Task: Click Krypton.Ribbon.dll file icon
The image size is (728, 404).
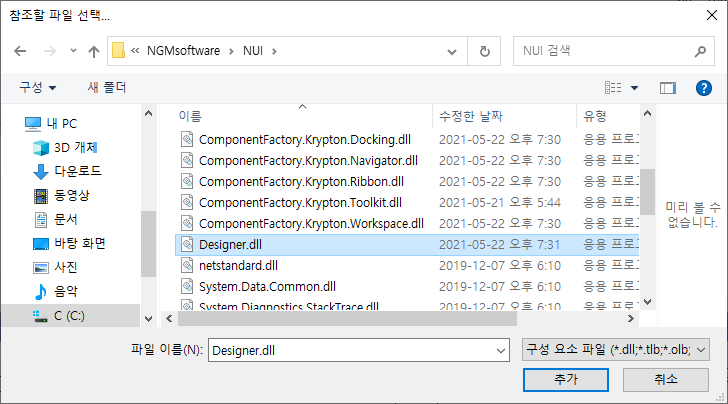Action: (x=187, y=181)
